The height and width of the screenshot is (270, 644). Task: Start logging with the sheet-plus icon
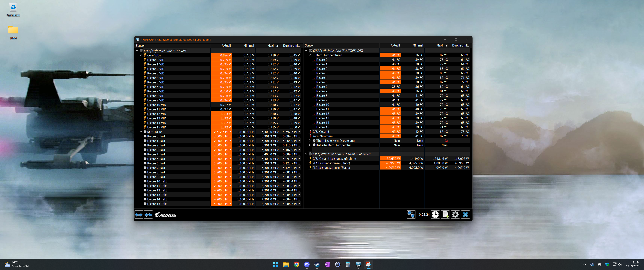(445, 215)
